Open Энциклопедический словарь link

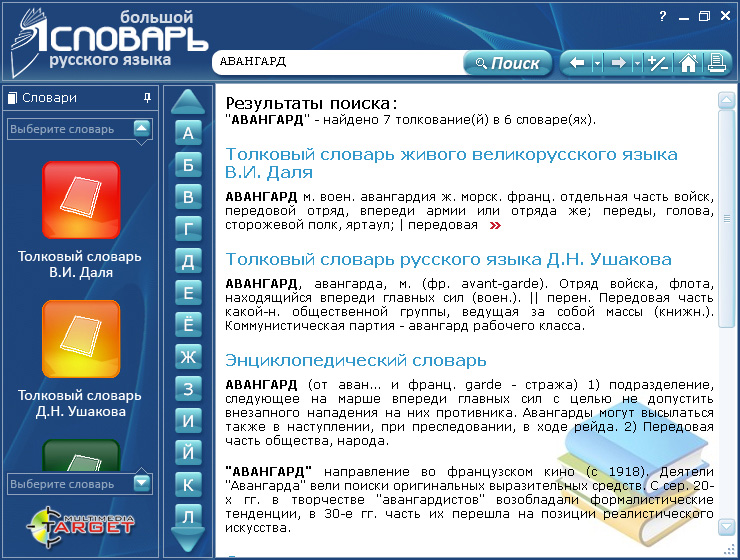tap(356, 360)
